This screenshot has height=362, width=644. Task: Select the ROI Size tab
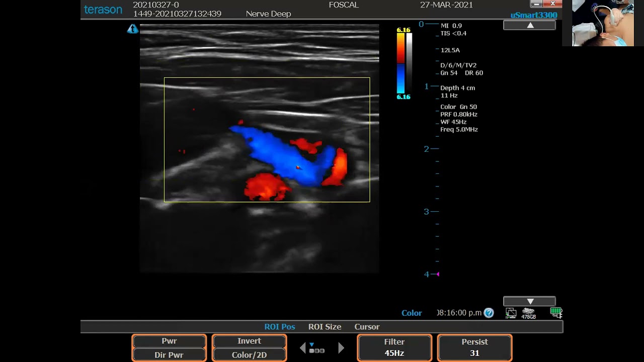325,327
